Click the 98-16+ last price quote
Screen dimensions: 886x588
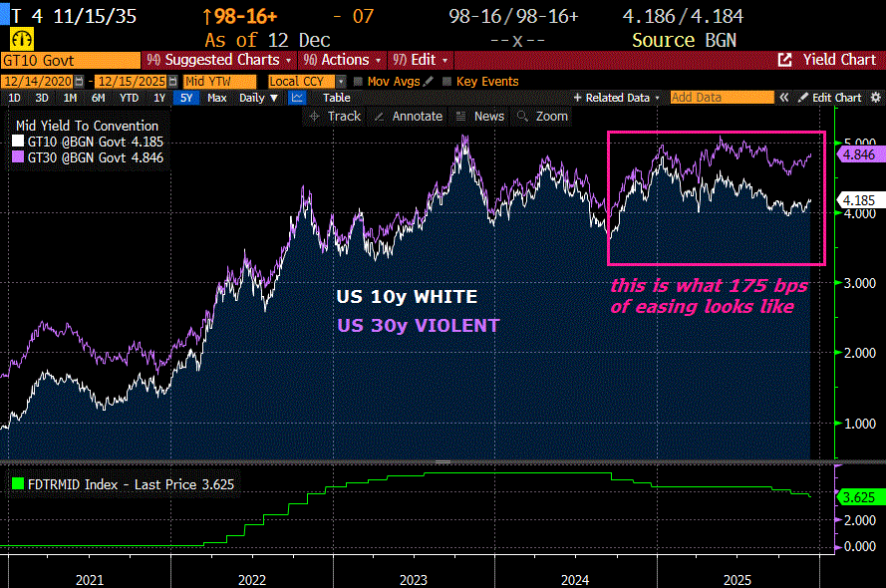point(240,16)
